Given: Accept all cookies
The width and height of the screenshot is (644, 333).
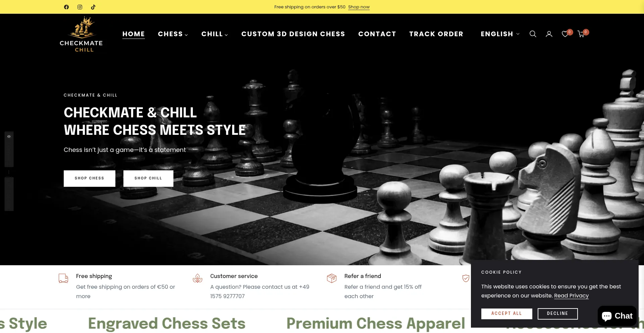Looking at the screenshot, I should [506, 314].
